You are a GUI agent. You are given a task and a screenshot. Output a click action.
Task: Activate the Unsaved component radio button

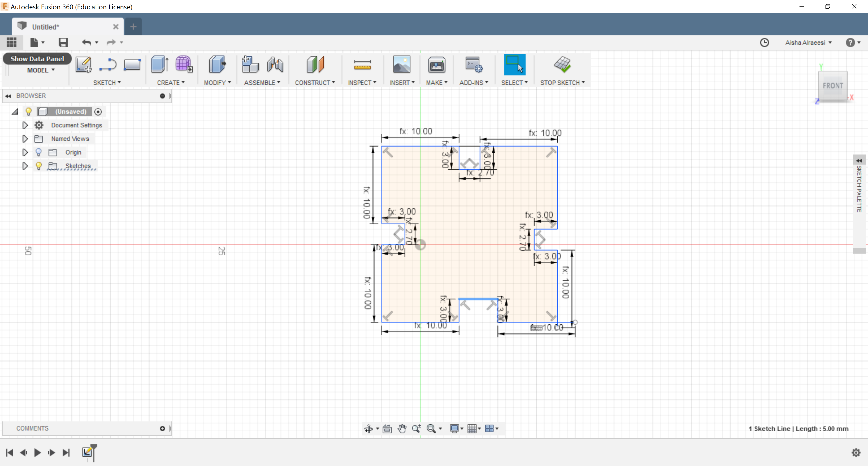pyautogui.click(x=98, y=112)
